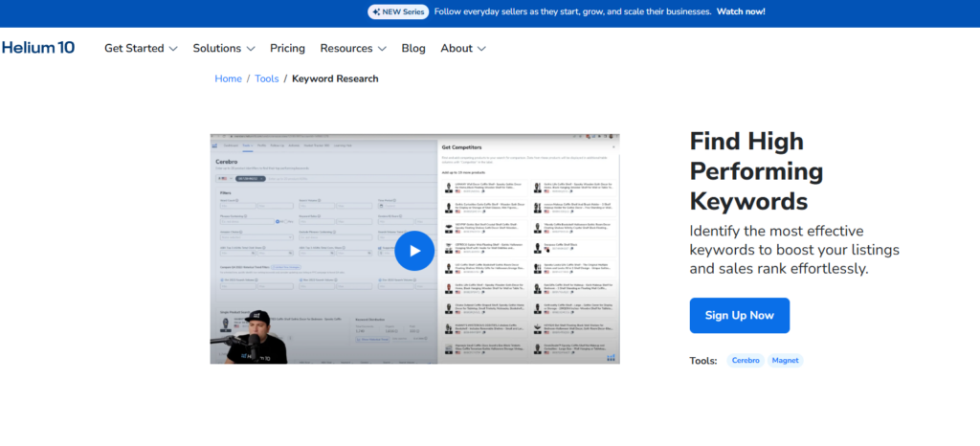Click the Find High Performing Keywords heading
Screen dimensions: 980x446
pos(756,171)
